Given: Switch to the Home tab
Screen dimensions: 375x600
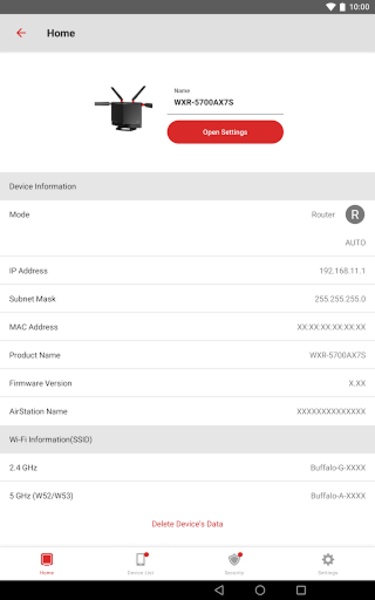Looking at the screenshot, I should (47, 564).
